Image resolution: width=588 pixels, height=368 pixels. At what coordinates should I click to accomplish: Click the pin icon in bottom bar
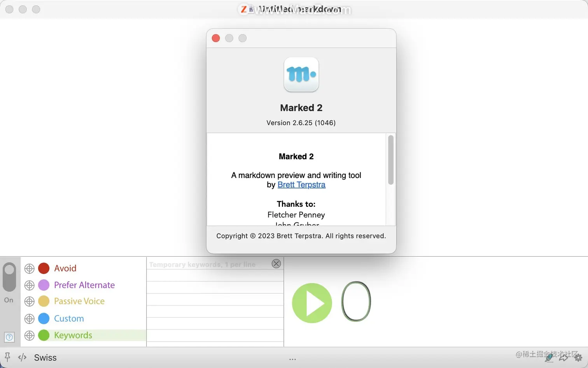coord(7,357)
